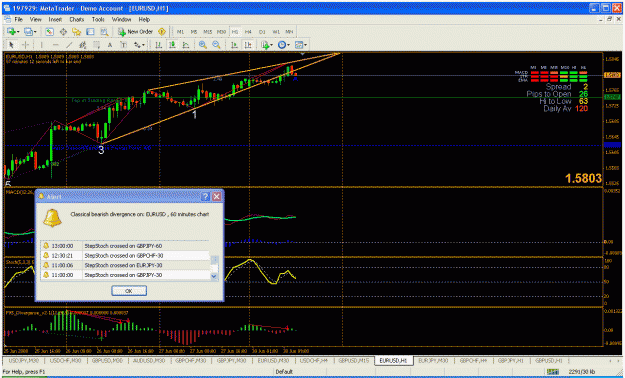Toggle the Navigator star icon
The height and width of the screenshot is (378, 625).
click(77, 32)
